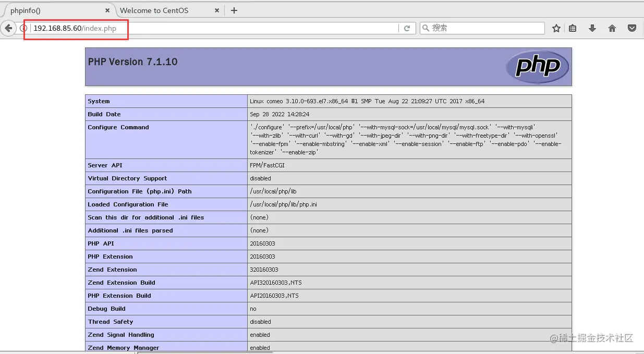Click Scan this dir for additional .ini files
The image size is (644, 354).
pos(146,217)
